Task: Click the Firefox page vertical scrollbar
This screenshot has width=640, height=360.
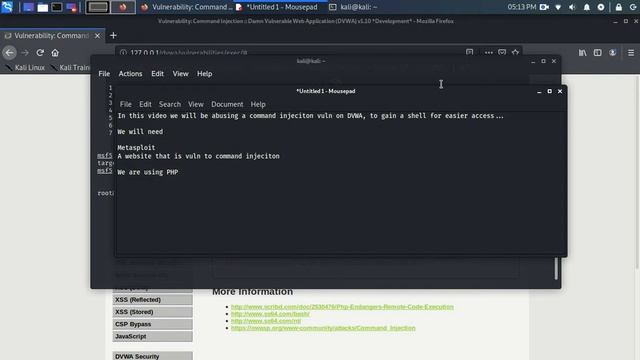Action: click(637, 171)
